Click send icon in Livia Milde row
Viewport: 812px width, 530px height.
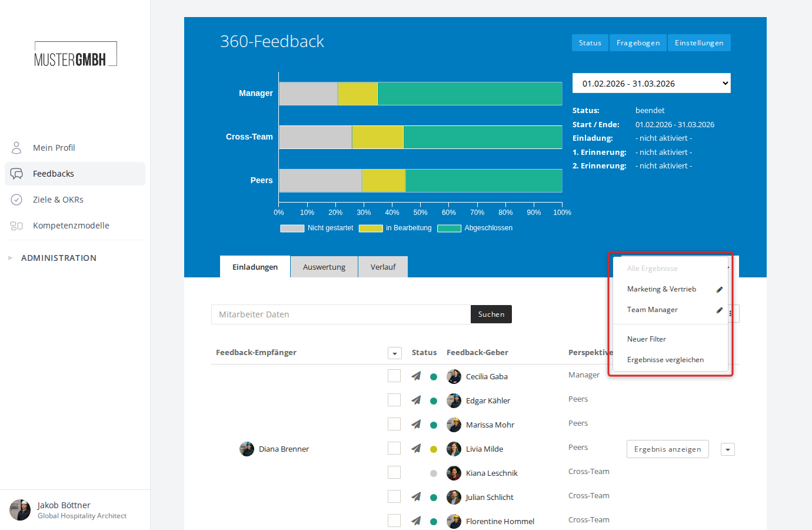click(416, 448)
